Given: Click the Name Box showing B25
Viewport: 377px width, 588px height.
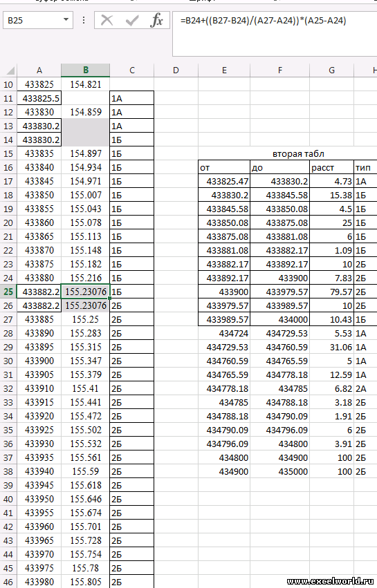Looking at the screenshot, I should pos(37,20).
